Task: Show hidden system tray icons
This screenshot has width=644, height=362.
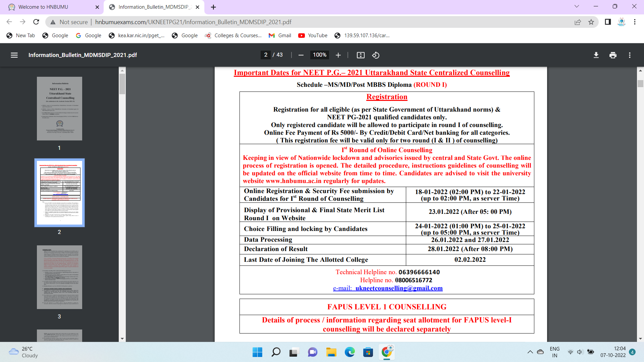Action: (530, 352)
